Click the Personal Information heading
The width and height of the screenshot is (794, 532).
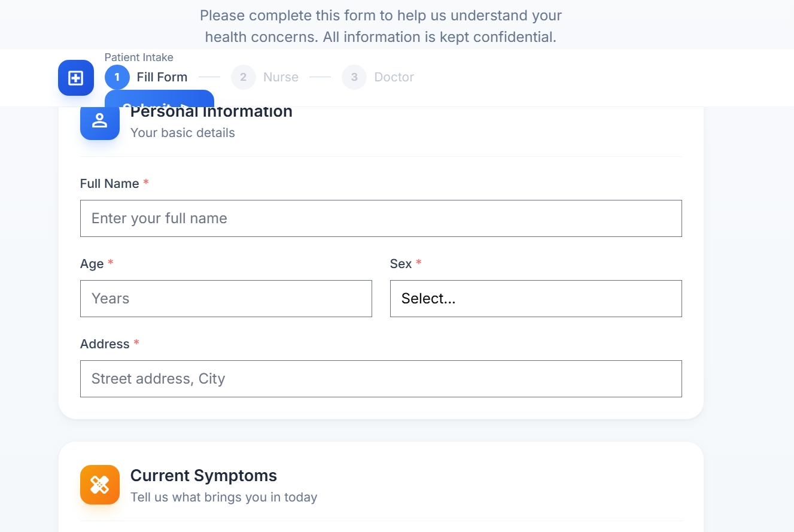click(211, 112)
